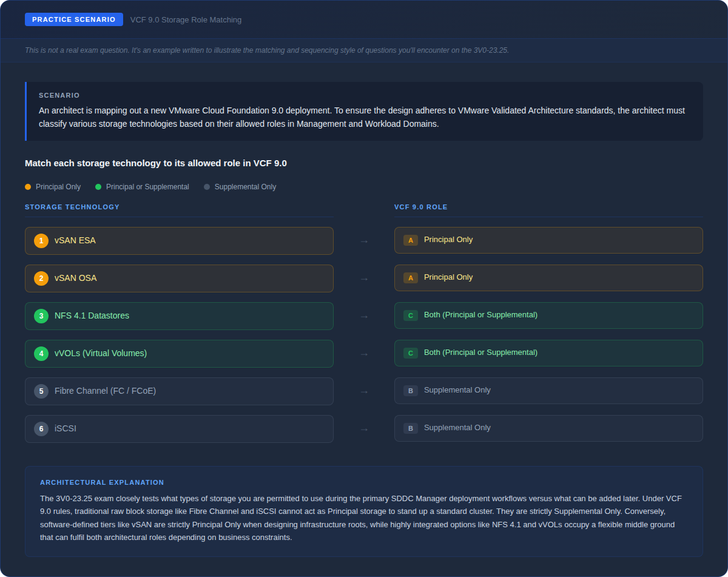Click the SCENARIO heading label

[x=59, y=95]
